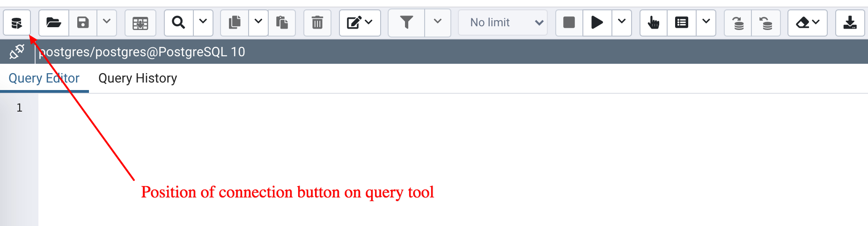The image size is (868, 226).
Task: Open the execute options dropdown arrow
Action: coord(622,23)
